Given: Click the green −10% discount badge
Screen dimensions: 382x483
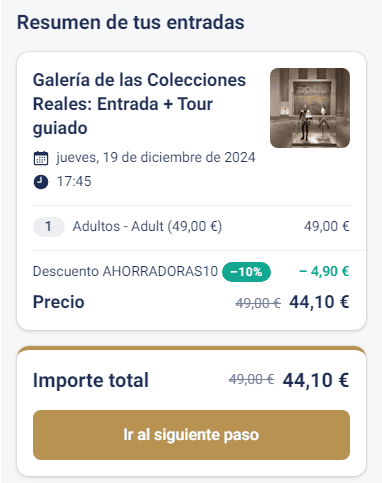Looking at the screenshot, I should tap(246, 272).
